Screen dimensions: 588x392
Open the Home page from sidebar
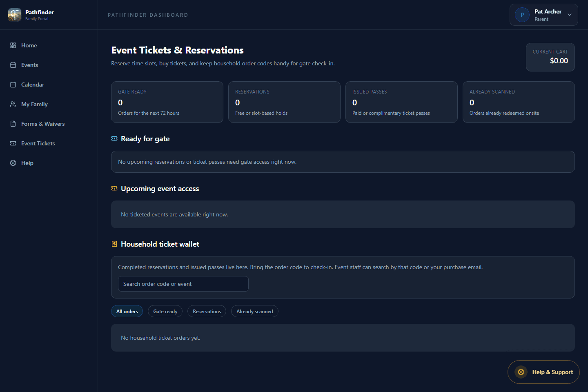(x=49, y=45)
